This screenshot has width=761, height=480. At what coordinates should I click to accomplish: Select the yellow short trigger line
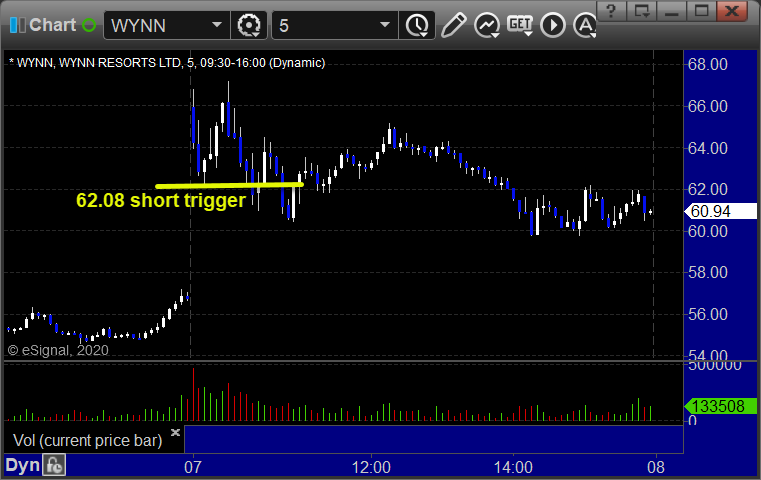click(229, 185)
